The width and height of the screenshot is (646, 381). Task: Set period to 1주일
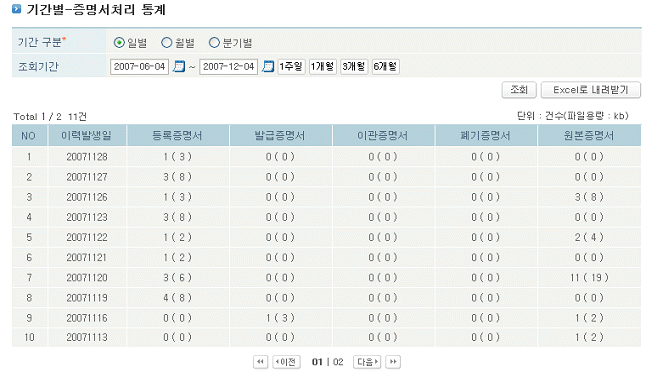tap(291, 67)
